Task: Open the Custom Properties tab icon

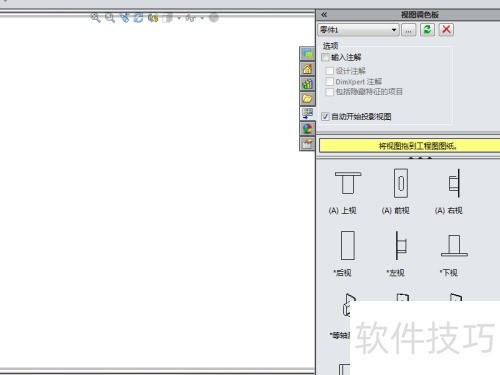Action: (x=307, y=144)
